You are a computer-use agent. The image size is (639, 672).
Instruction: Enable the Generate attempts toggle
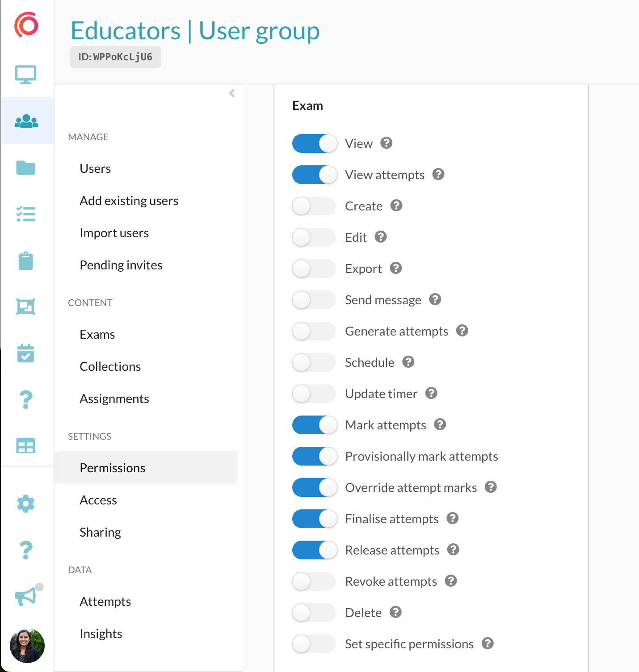[x=314, y=331]
